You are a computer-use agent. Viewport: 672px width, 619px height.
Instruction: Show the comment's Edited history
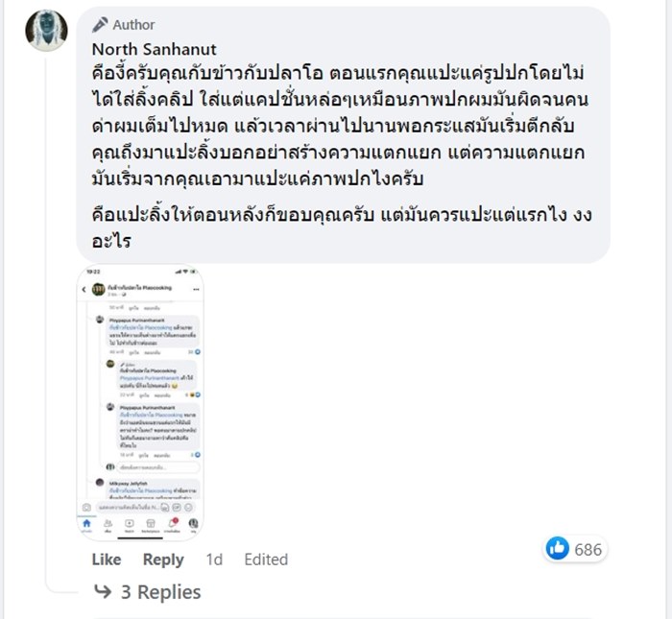[x=266, y=559]
